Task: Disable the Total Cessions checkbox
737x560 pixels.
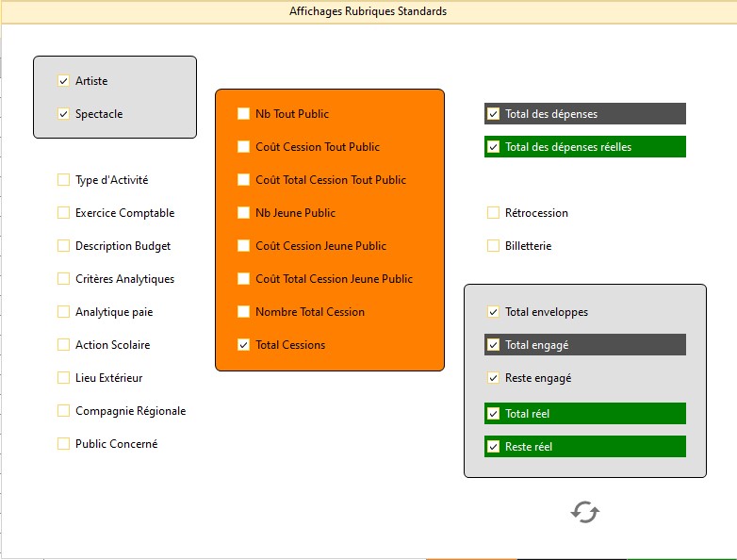Action: pos(244,345)
